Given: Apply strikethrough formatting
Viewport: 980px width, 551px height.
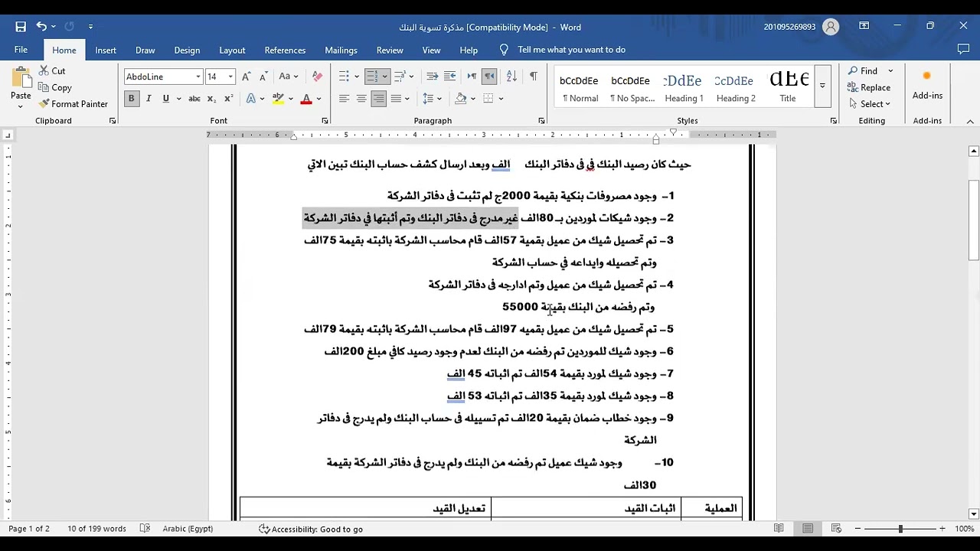Looking at the screenshot, I should [x=194, y=99].
